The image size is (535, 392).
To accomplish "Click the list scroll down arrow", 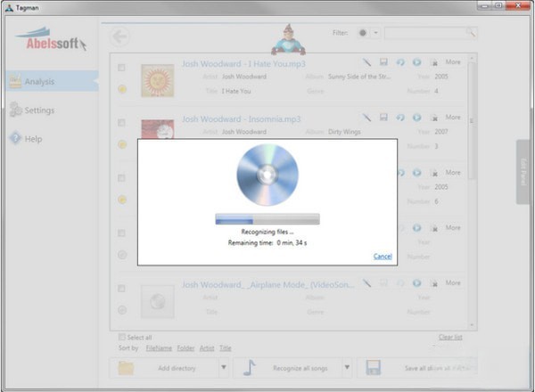I will [x=472, y=325].
